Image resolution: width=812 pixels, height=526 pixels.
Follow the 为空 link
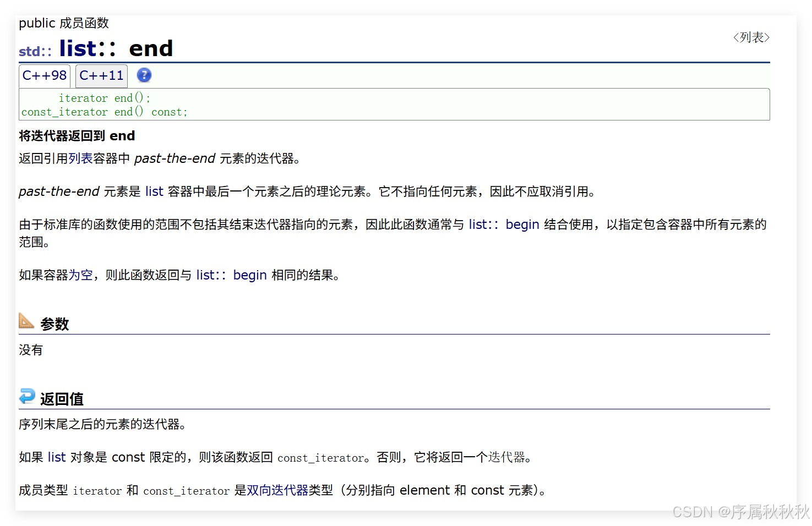(x=81, y=275)
